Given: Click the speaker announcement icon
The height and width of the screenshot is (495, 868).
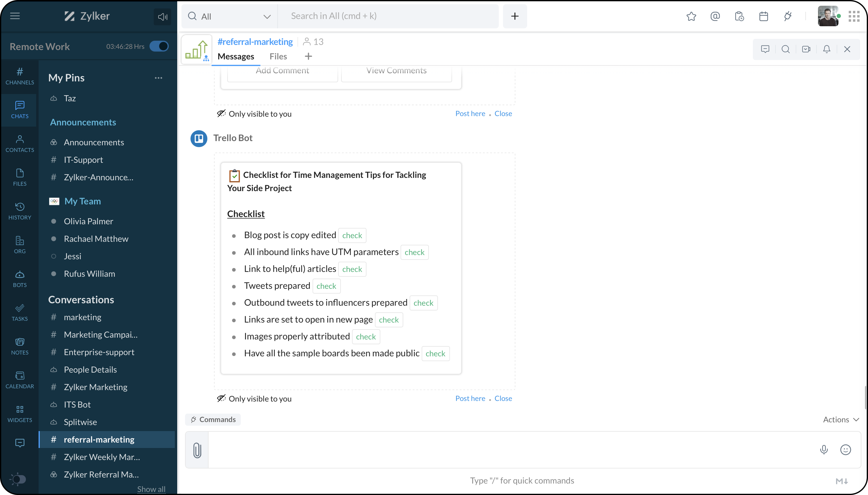Looking at the screenshot, I should tap(162, 17).
